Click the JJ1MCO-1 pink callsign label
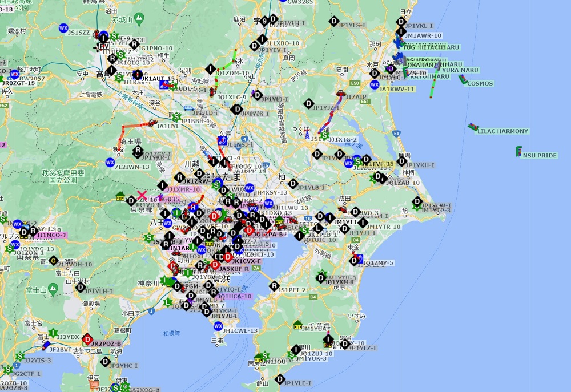Screen dimensions: 571x392 pyautogui.click(x=51, y=235)
